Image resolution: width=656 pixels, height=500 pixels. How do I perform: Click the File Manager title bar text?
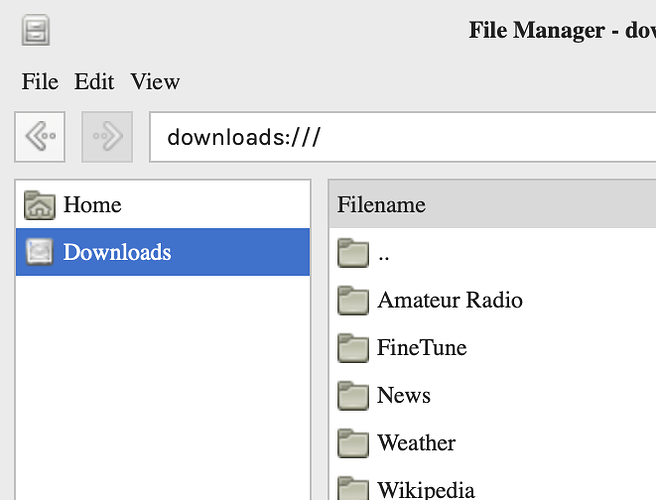coord(560,30)
